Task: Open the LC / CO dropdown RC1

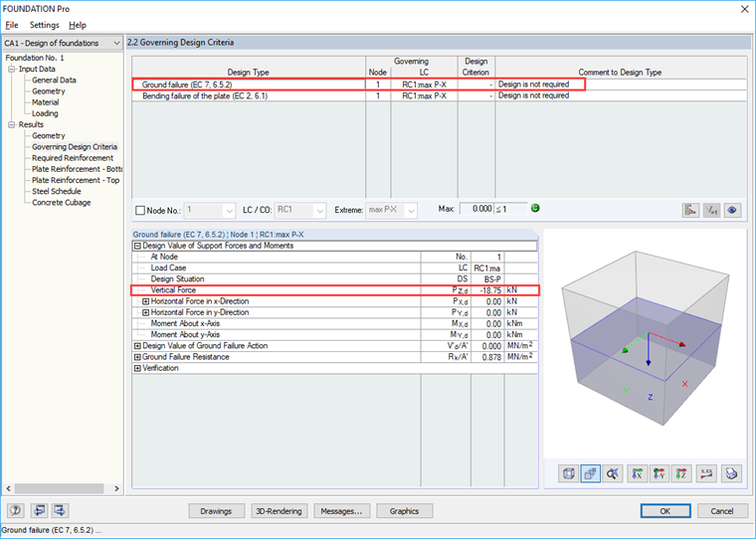Action: 319,211
